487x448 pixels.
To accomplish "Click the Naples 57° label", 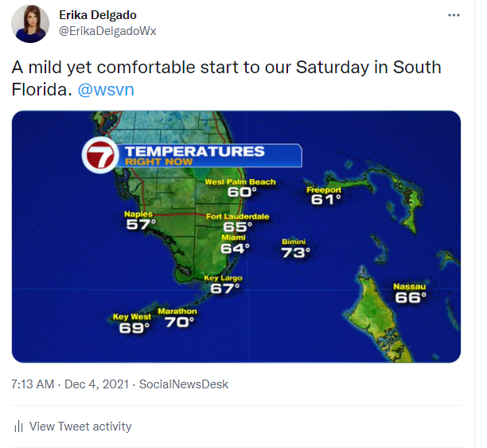I will tap(140, 220).
